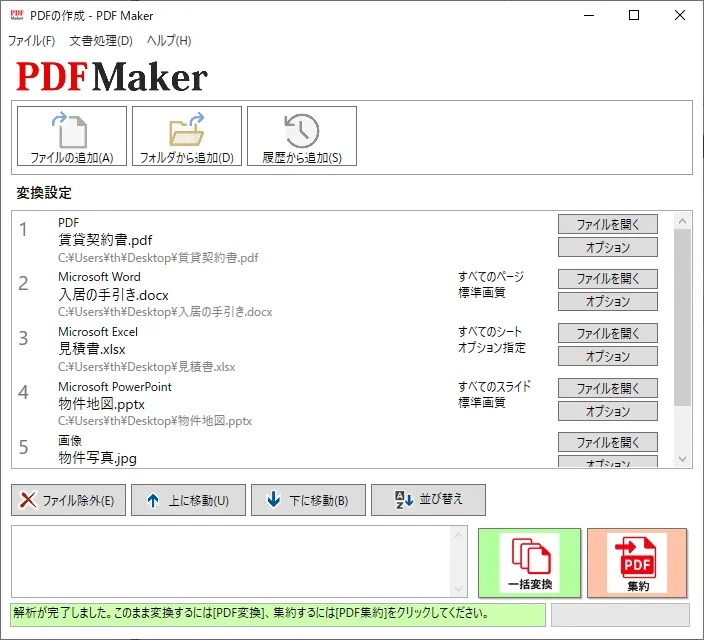Click the すべてのシート setting text
Viewport: 704px width, 640px height.
click(490, 332)
